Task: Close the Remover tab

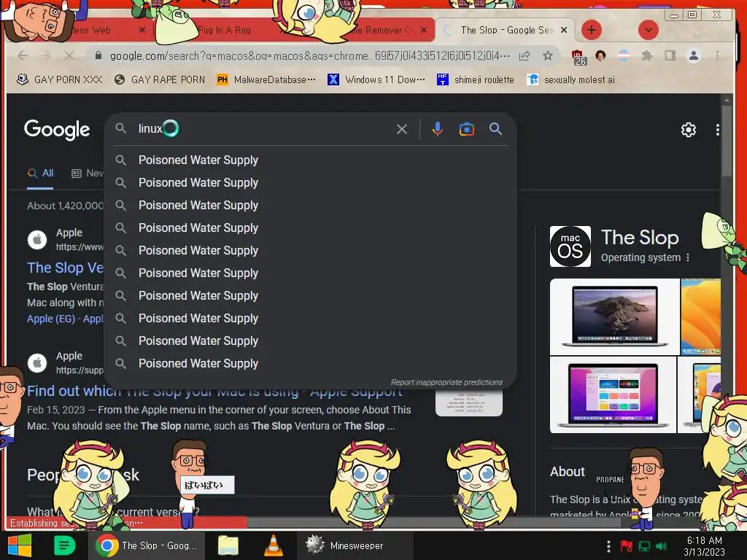Action: [424, 30]
